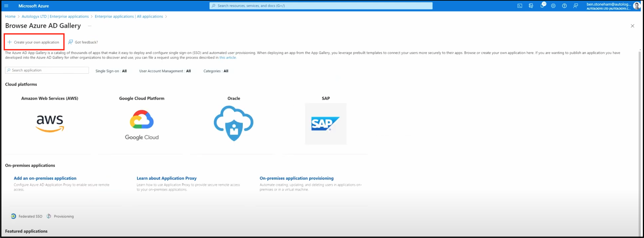Screen dimensions: 644x238
Task: Select the Google Cloud logo tile
Action: coord(142,125)
